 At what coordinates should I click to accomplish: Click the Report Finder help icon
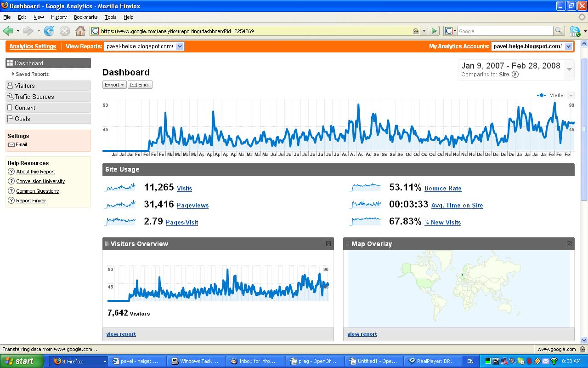coord(11,201)
